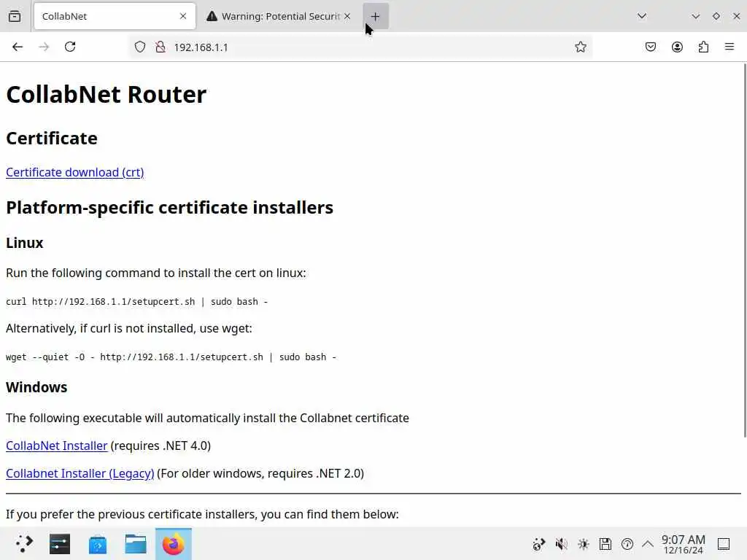Open tracking protection shield info
The height and width of the screenshot is (560, 747).
pyautogui.click(x=139, y=47)
